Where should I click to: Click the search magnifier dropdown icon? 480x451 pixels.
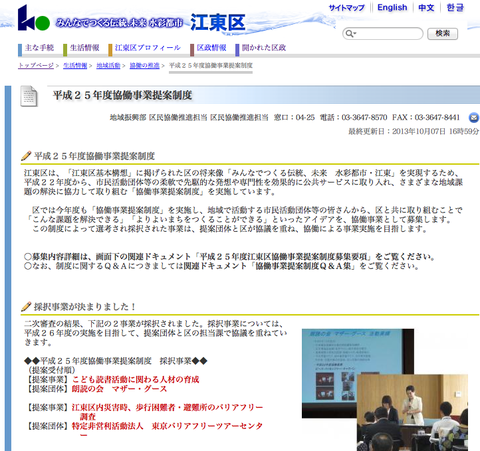[x=350, y=33]
